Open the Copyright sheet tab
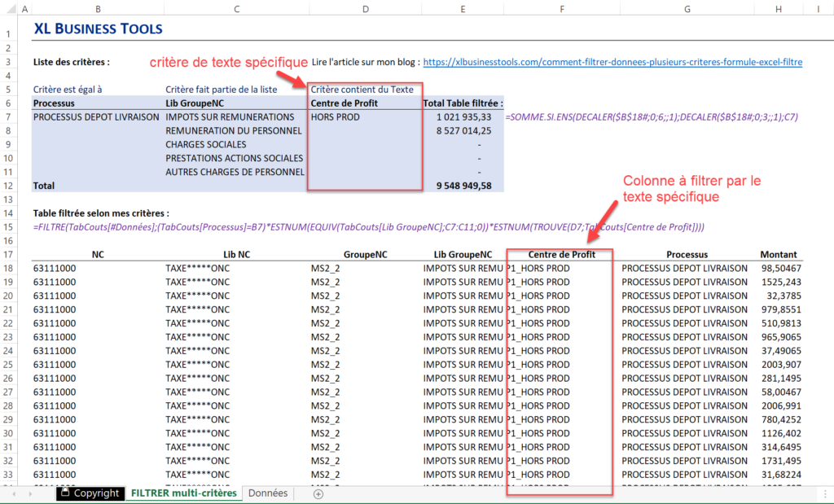Viewport: 834px width, 504px height. click(x=90, y=493)
